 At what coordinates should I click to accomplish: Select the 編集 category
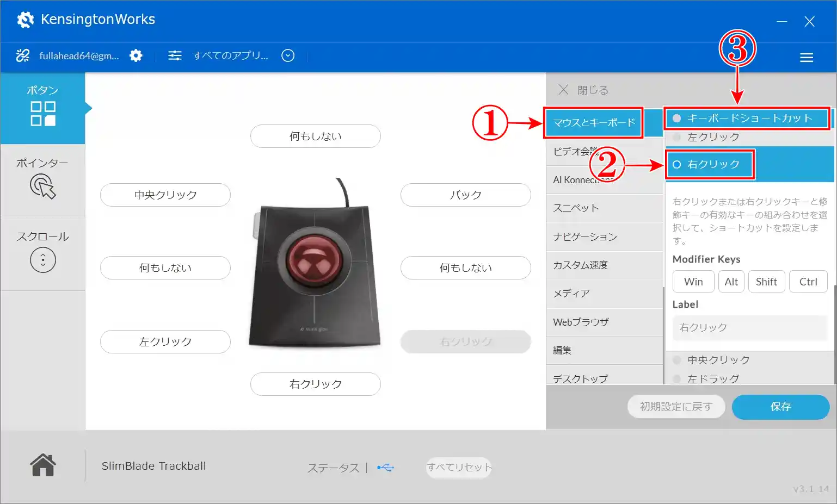pos(604,350)
